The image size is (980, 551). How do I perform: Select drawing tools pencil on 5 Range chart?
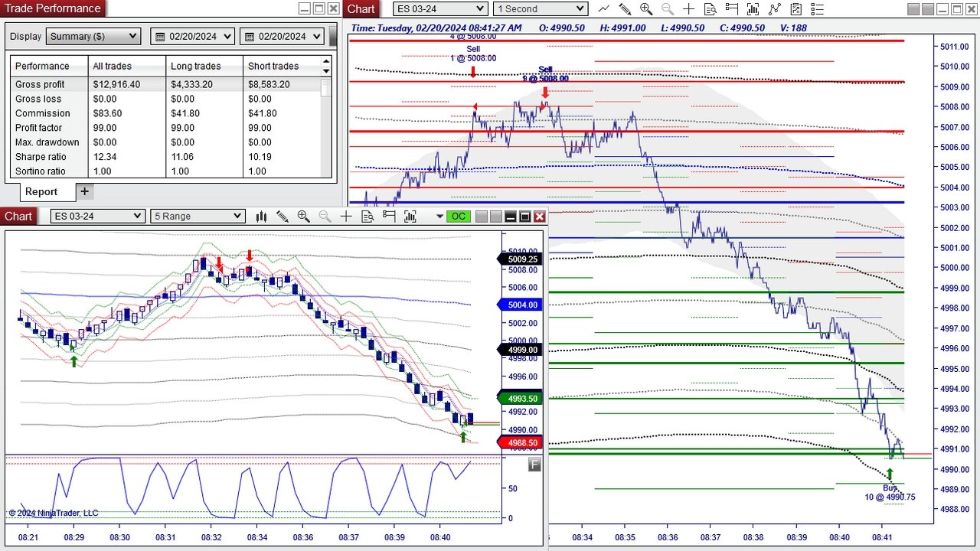coord(283,217)
